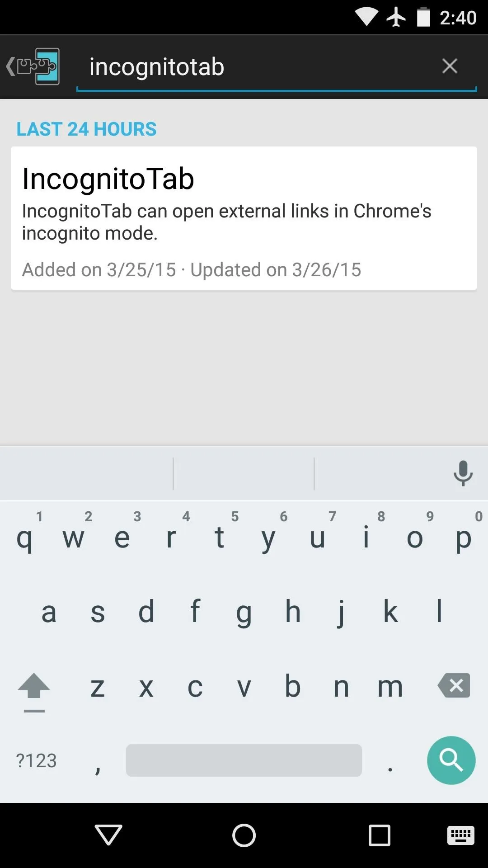Tap the backspace delete key
This screenshot has height=868, width=488.
[x=454, y=685]
